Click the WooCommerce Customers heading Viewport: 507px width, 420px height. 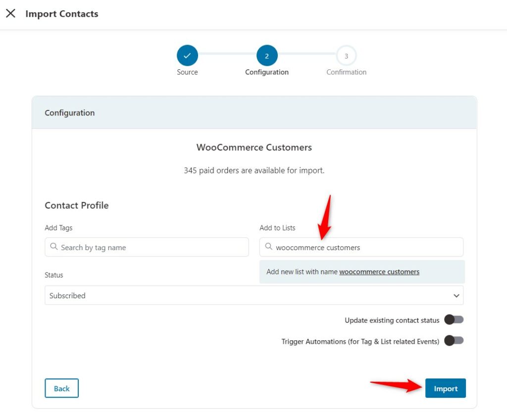(x=254, y=148)
